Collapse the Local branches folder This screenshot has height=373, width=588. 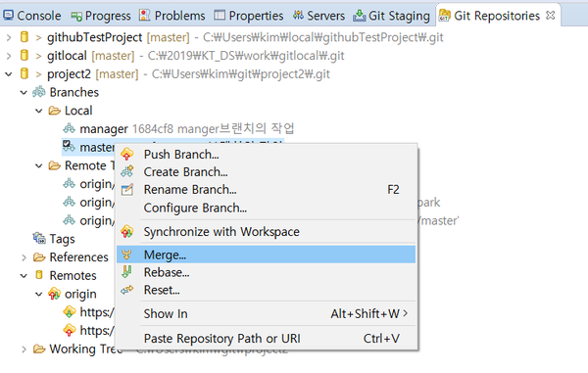coord(39,111)
